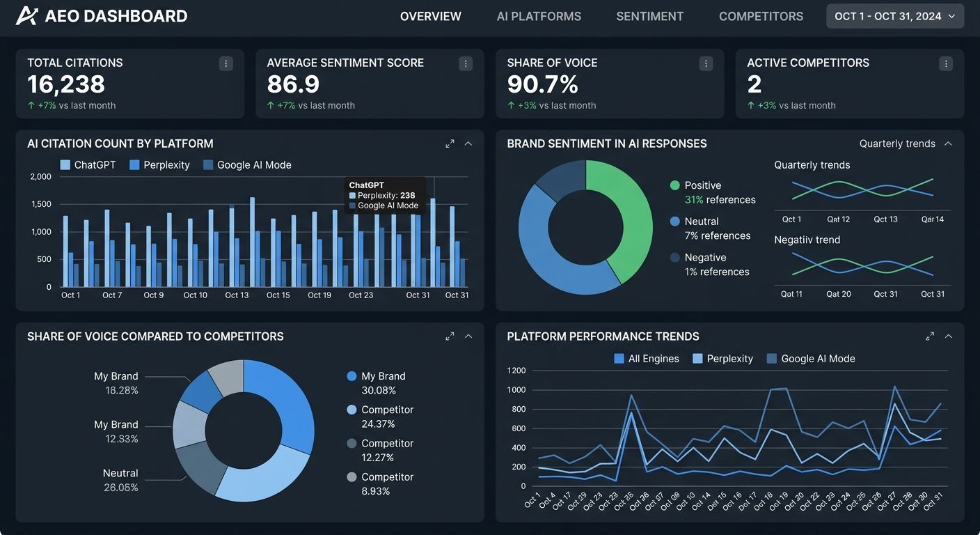The height and width of the screenshot is (535, 980).
Task: Click the 86.9 sentiment score value
Action: pos(293,84)
